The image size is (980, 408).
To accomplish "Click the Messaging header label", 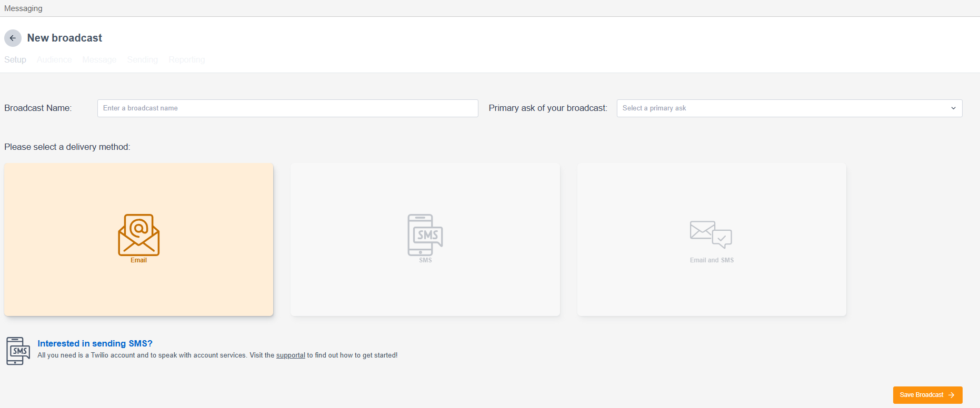I will pyautogui.click(x=23, y=8).
